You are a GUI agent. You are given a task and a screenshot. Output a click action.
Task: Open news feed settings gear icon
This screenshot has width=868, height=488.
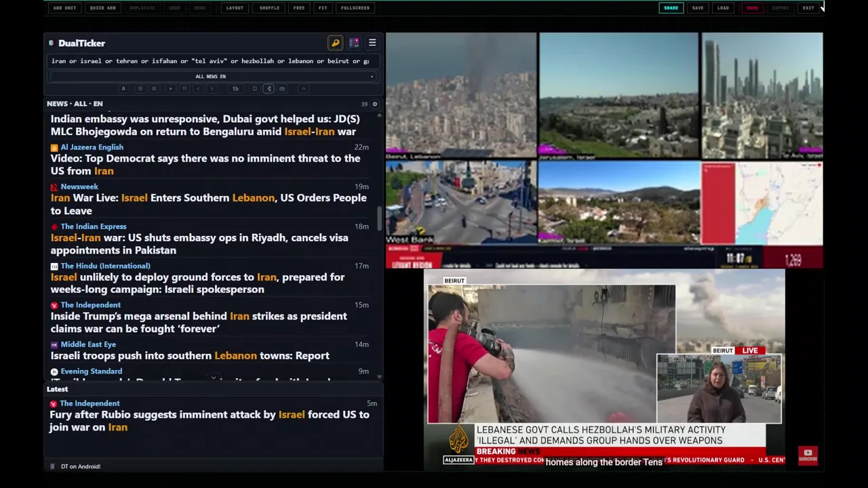[x=374, y=104]
